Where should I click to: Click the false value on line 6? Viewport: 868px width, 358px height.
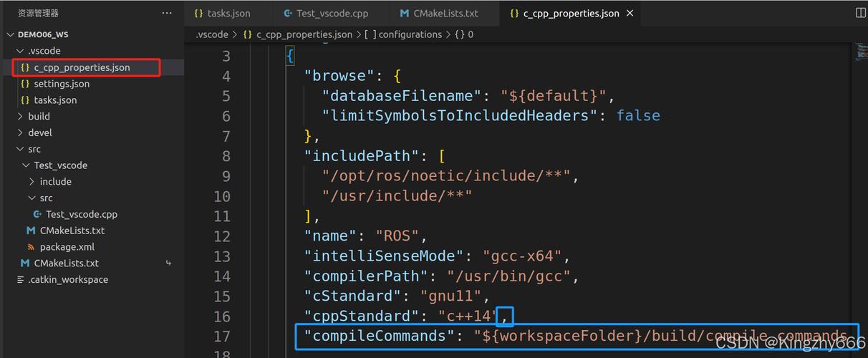[638, 116]
